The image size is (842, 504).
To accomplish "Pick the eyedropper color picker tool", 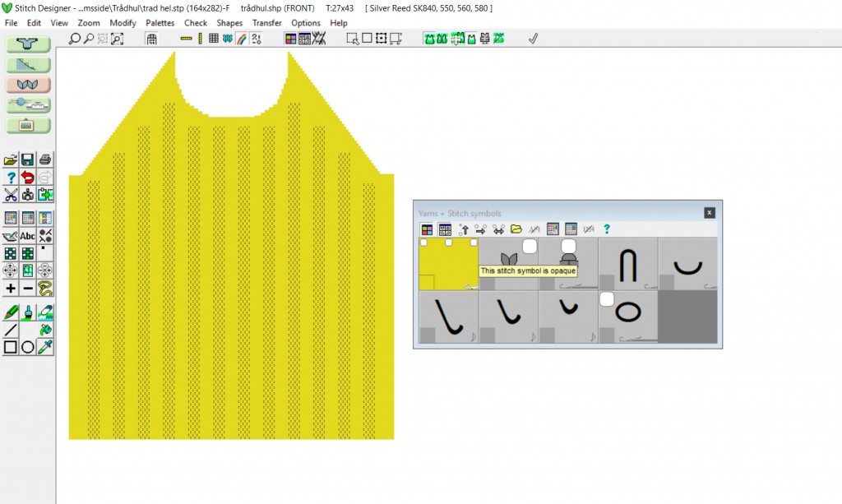I will (x=46, y=347).
